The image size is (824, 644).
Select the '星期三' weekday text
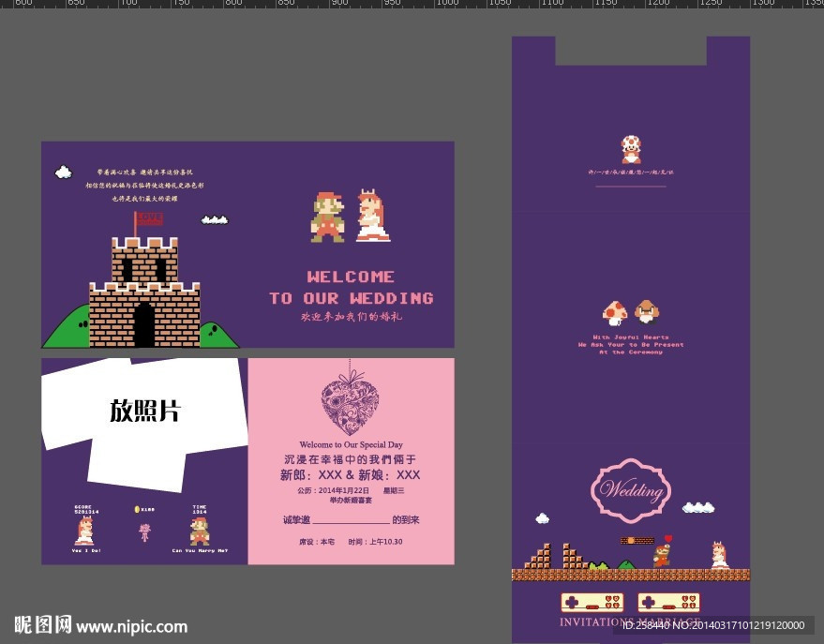[394, 490]
